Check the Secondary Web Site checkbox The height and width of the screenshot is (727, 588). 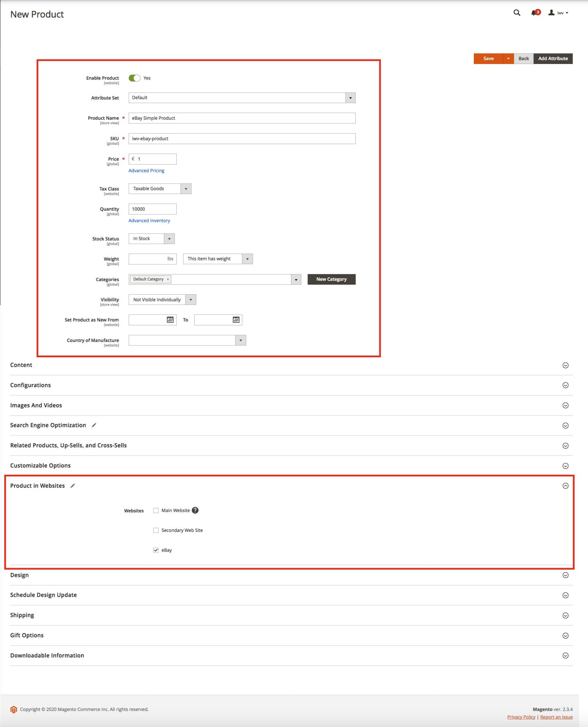(156, 530)
